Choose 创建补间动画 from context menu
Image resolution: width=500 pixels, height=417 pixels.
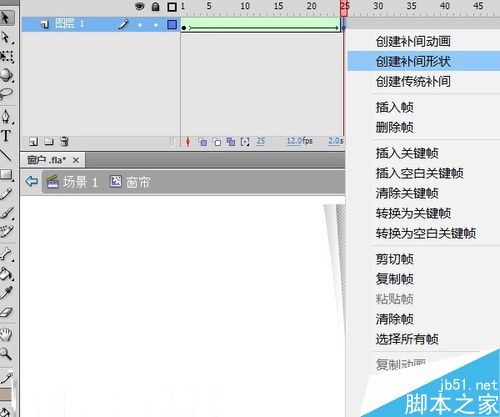click(x=413, y=41)
